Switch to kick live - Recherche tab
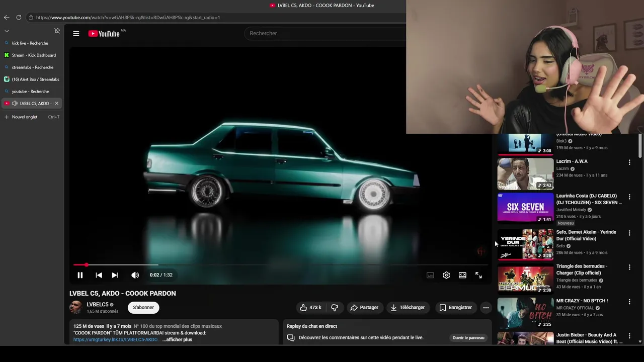 pos(32,43)
